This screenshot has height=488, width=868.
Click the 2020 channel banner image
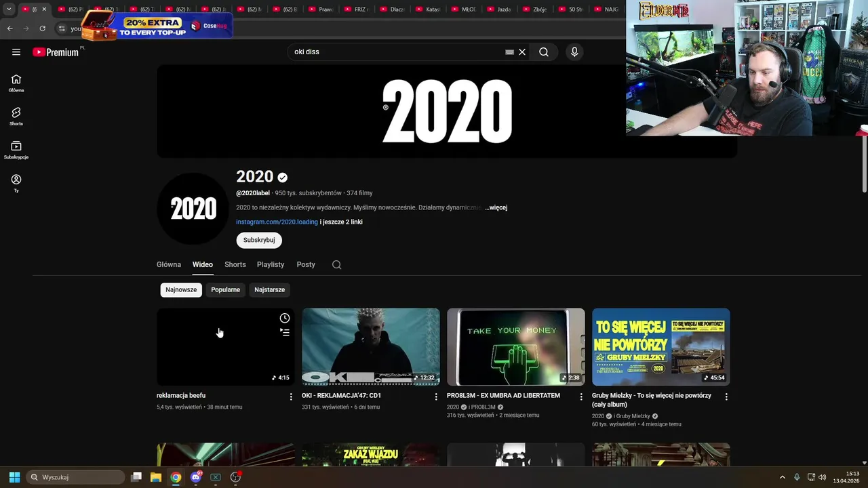point(447,111)
